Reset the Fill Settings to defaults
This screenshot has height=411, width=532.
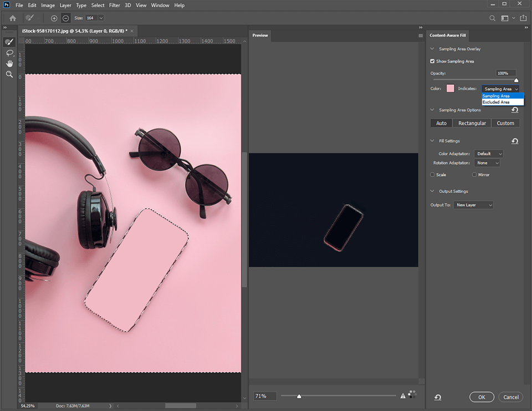(515, 141)
